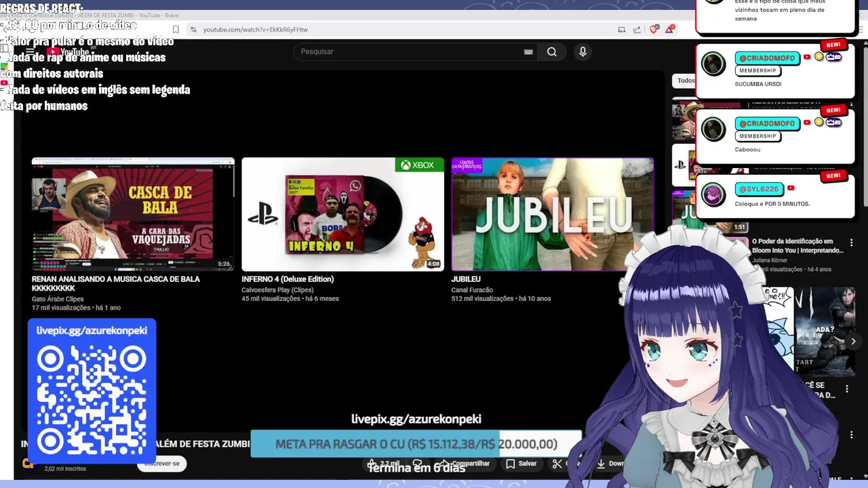868x488 pixels.
Task: Open the Calvoesfera Play (Clipes) channel link
Action: 277,290
